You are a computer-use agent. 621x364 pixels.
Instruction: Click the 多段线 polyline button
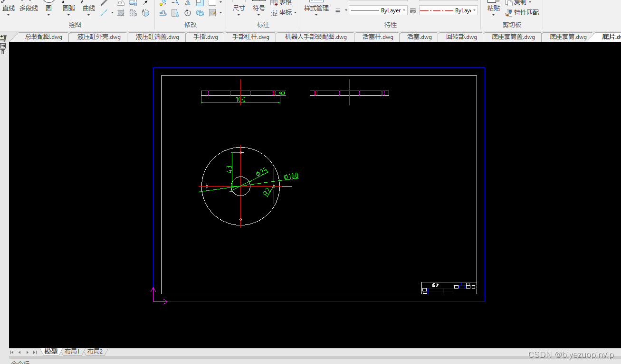point(29,8)
